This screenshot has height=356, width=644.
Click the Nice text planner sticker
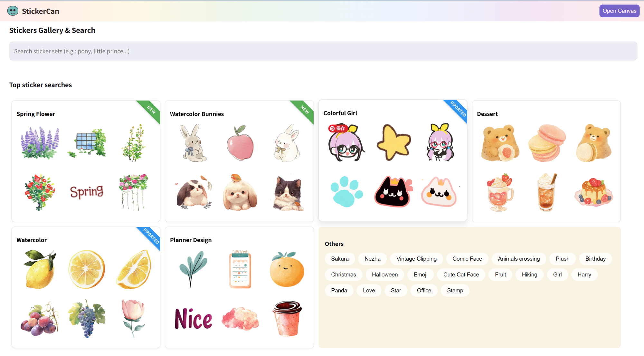tap(193, 319)
